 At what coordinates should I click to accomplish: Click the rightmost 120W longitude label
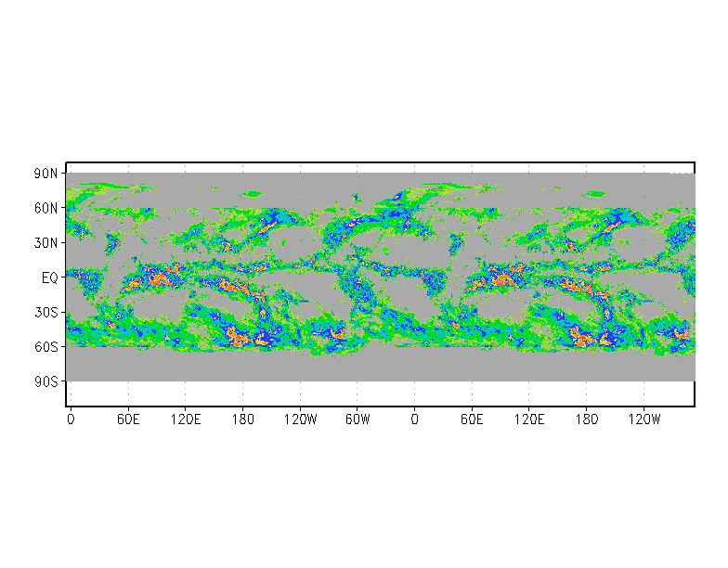pyautogui.click(x=644, y=420)
